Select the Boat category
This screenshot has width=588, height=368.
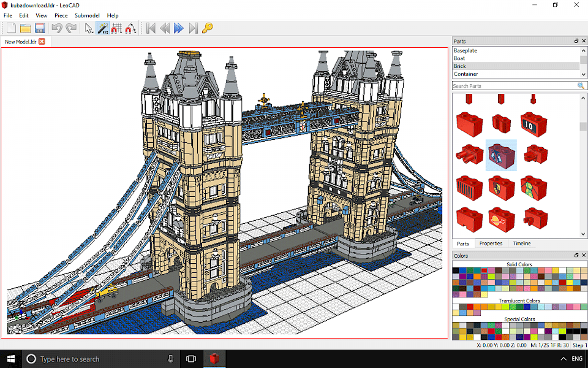[x=516, y=58]
